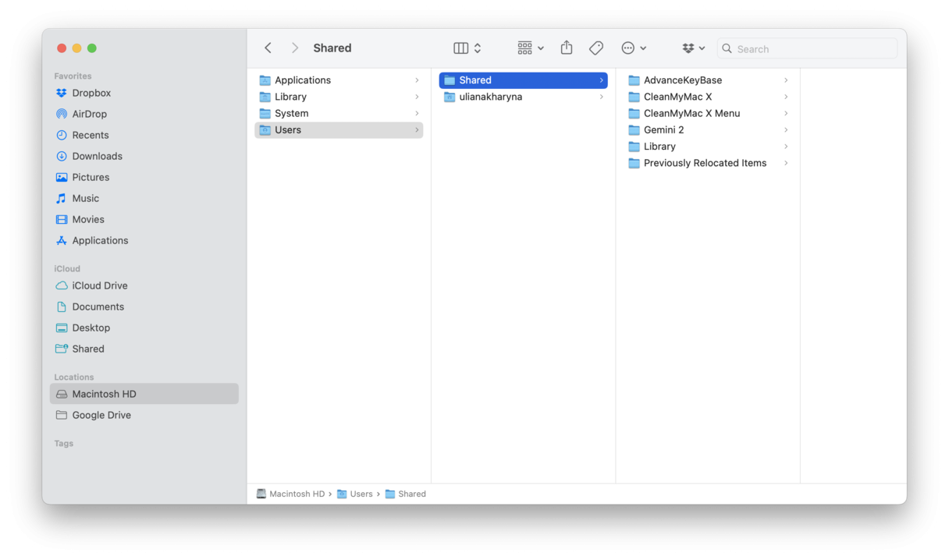Expand the Gemini 2 folder

tap(662, 129)
